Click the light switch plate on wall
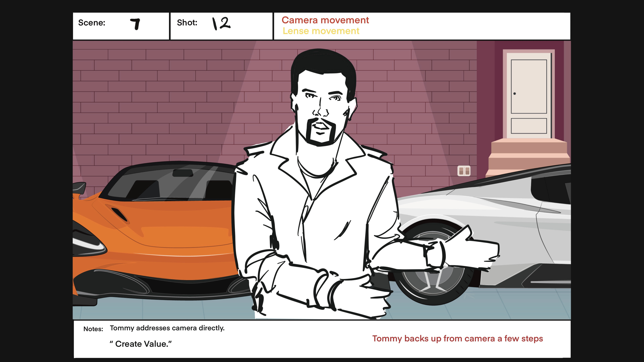644x362 pixels. click(x=464, y=171)
